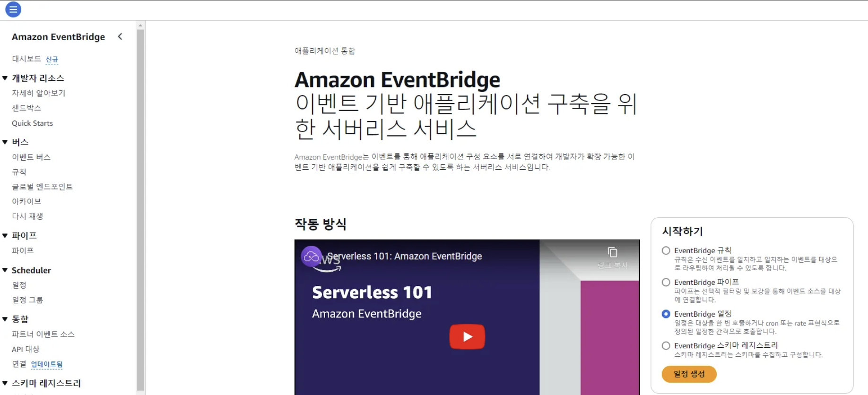Open the blue hamburger navigation menu
The image size is (868, 395).
click(x=13, y=9)
